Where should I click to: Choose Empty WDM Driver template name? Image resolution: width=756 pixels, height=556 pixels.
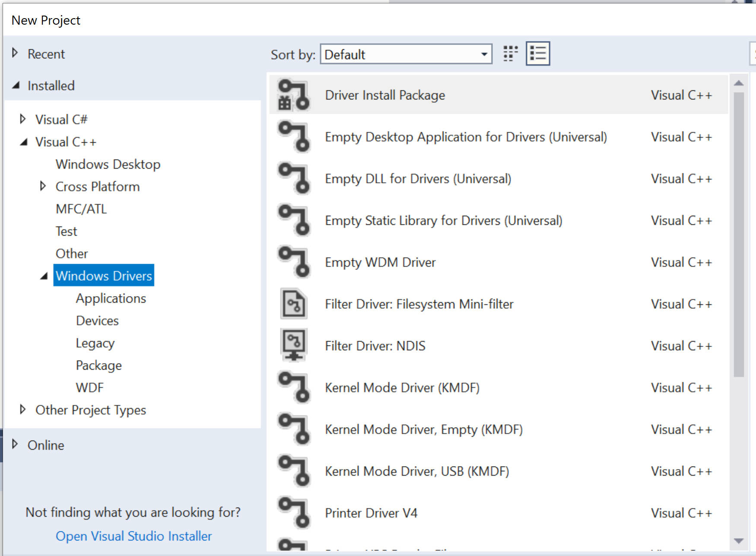pyautogui.click(x=380, y=262)
